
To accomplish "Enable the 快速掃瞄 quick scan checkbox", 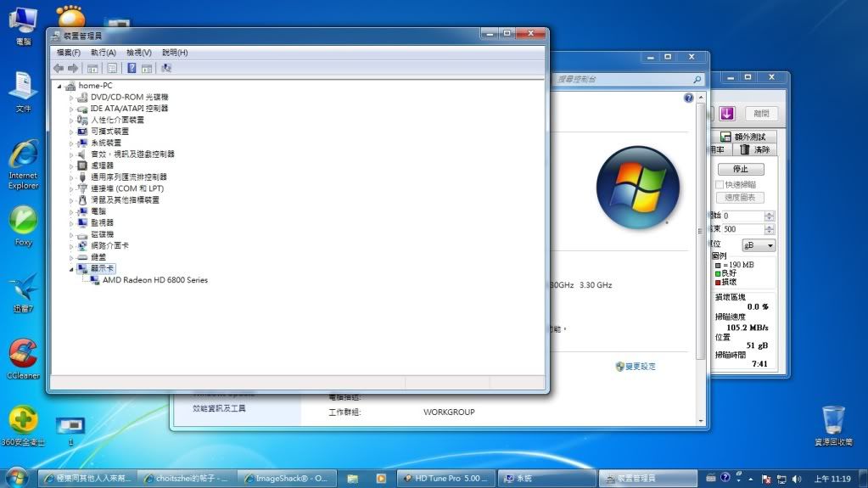I will click(x=720, y=184).
